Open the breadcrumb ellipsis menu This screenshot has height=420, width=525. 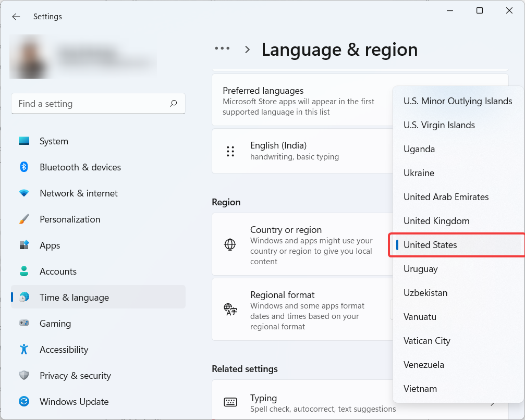pyautogui.click(x=222, y=48)
